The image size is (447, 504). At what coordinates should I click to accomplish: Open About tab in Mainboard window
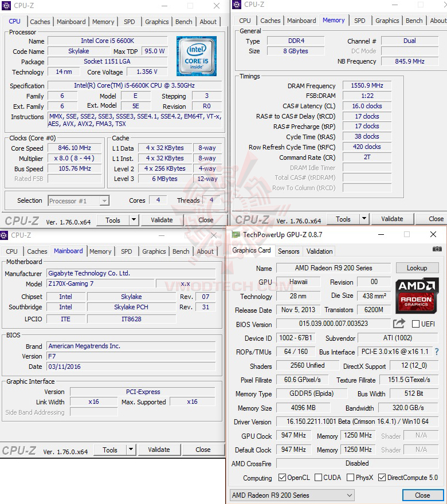tap(205, 251)
